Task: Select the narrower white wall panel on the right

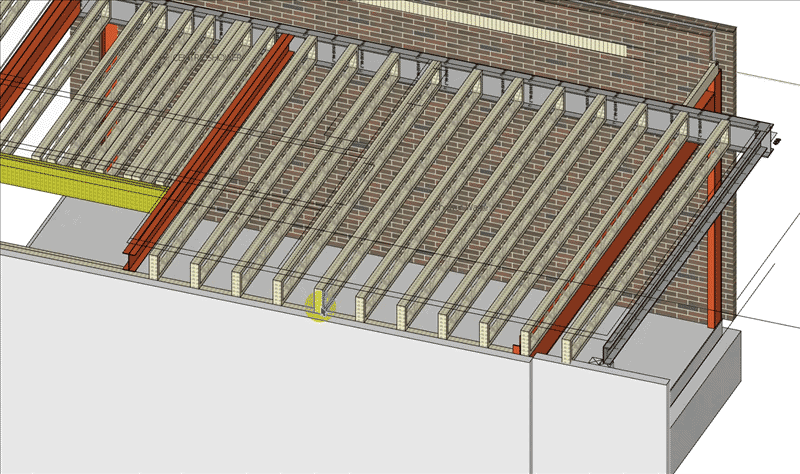Action: tap(599, 416)
